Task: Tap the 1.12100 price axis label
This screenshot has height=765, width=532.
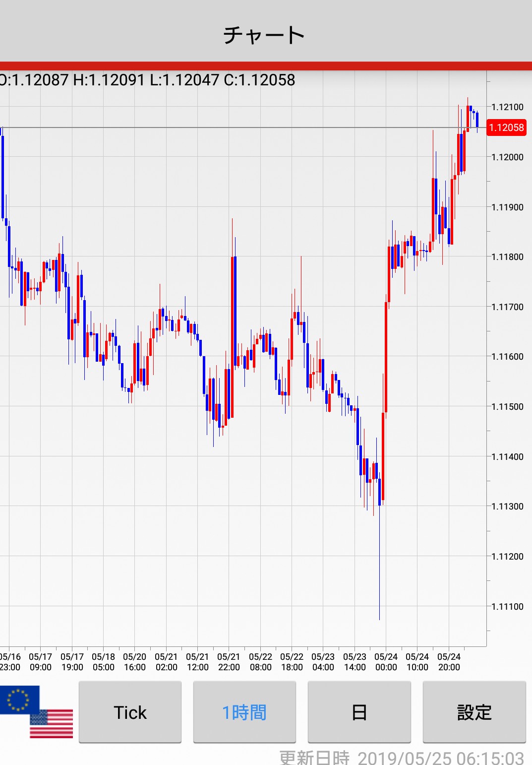Action: tap(507, 107)
